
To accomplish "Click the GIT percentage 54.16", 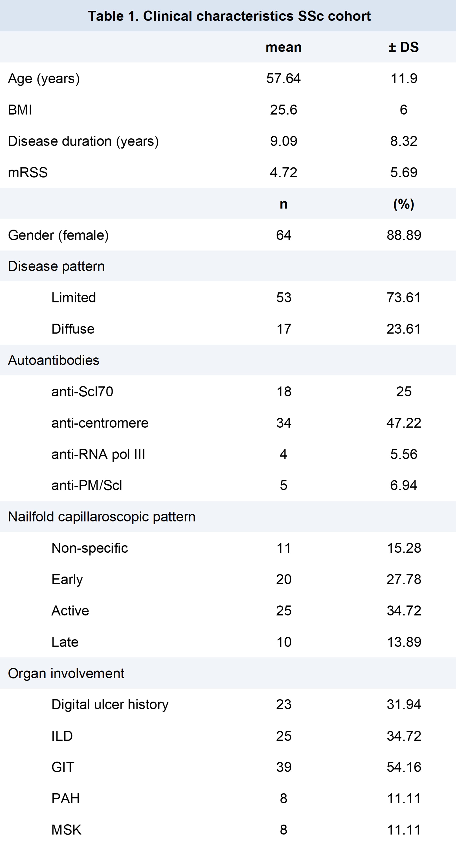I will [403, 767].
